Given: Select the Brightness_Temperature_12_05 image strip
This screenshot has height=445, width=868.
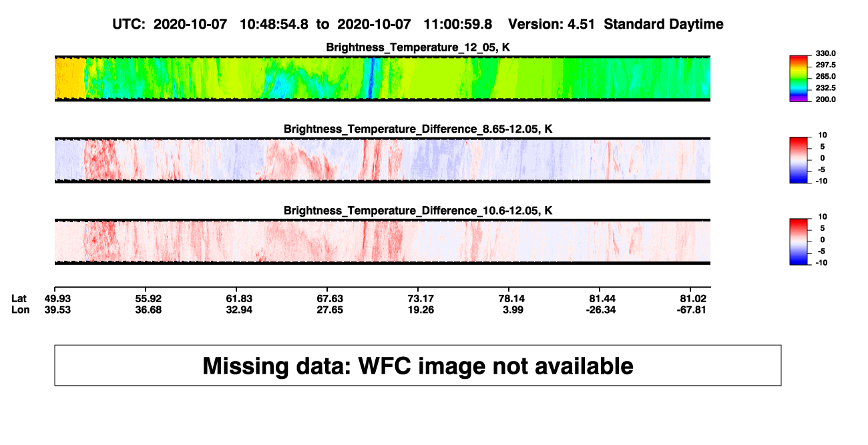Looking at the screenshot, I should pos(382,78).
